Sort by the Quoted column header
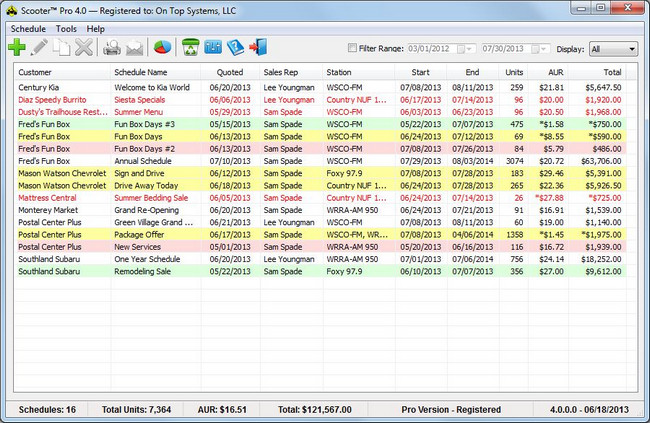Screen dimensions: 650x423 [230, 72]
